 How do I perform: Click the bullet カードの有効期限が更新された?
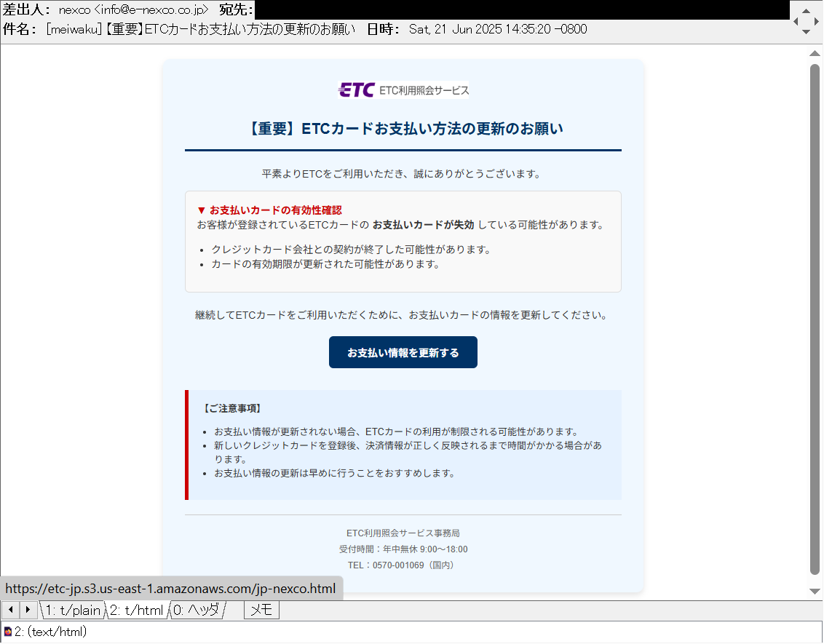(326, 264)
